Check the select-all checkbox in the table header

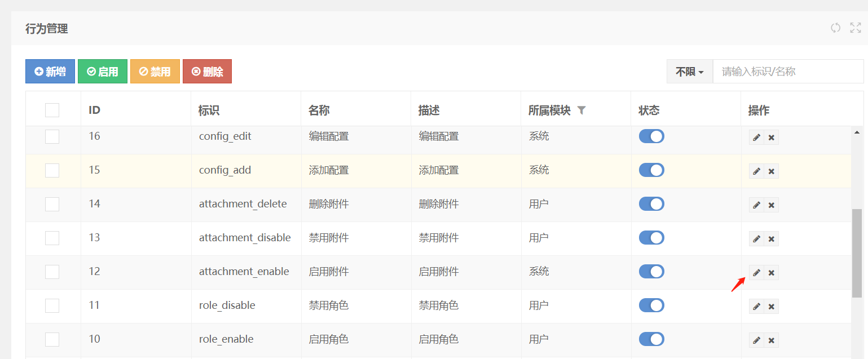[x=52, y=110]
